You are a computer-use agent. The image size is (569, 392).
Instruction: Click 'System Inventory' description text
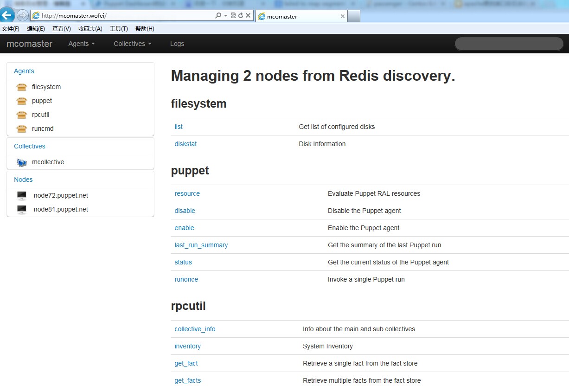point(328,346)
